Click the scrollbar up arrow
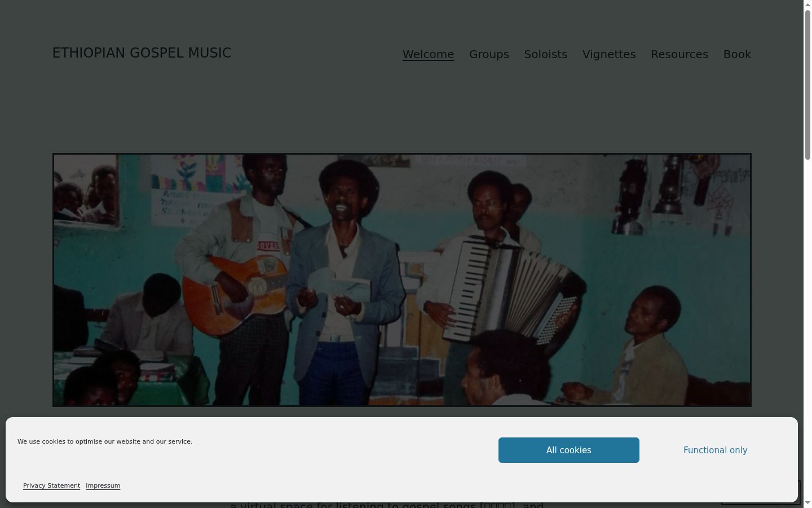Screen dimensions: 812x508 [807, 4]
